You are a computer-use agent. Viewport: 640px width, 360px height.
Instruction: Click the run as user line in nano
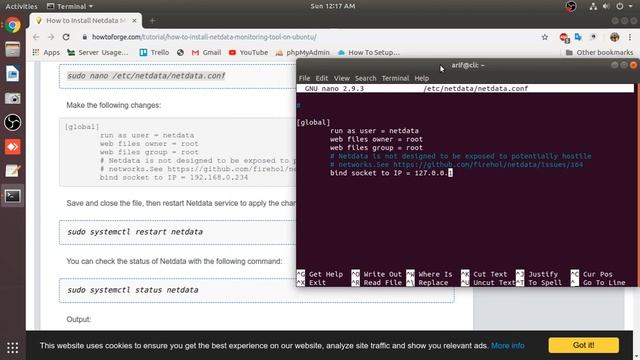pos(374,131)
